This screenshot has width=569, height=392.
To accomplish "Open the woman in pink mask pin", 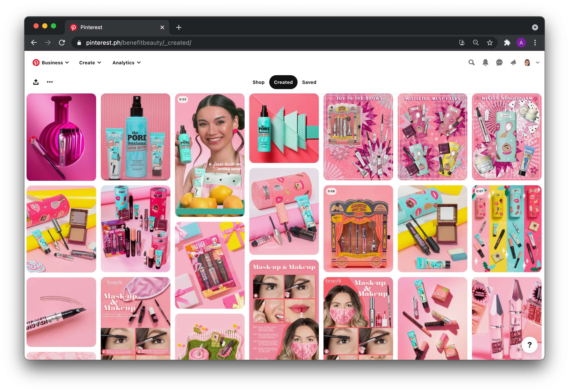I will (358, 318).
